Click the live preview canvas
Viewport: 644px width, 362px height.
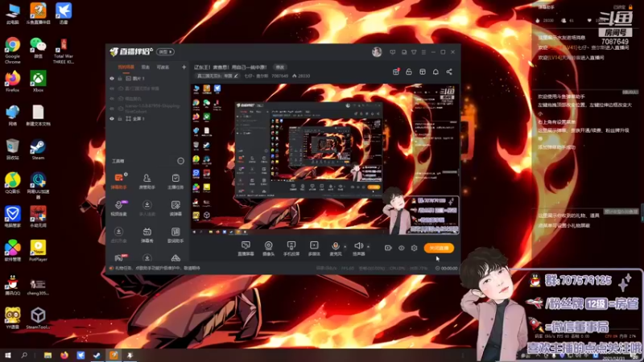[x=325, y=159]
